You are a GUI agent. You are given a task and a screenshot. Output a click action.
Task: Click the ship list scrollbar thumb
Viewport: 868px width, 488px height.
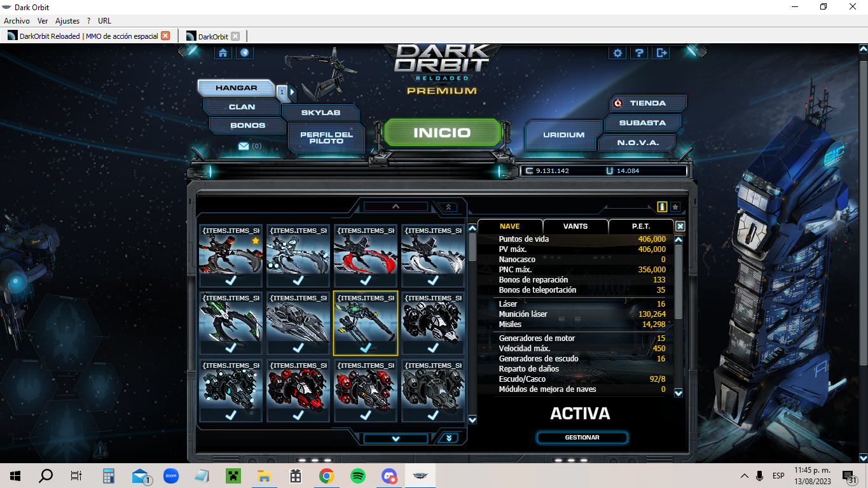[472, 247]
